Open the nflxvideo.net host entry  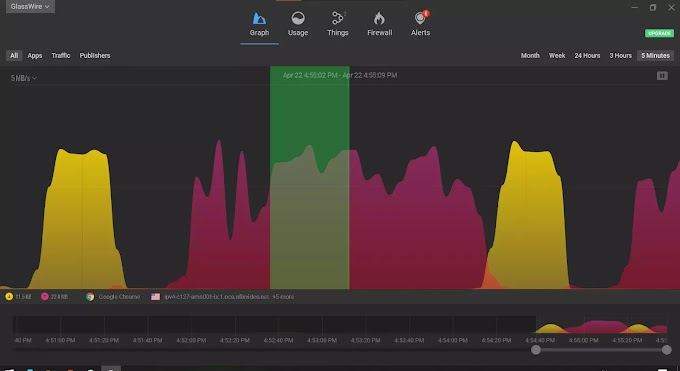216,297
